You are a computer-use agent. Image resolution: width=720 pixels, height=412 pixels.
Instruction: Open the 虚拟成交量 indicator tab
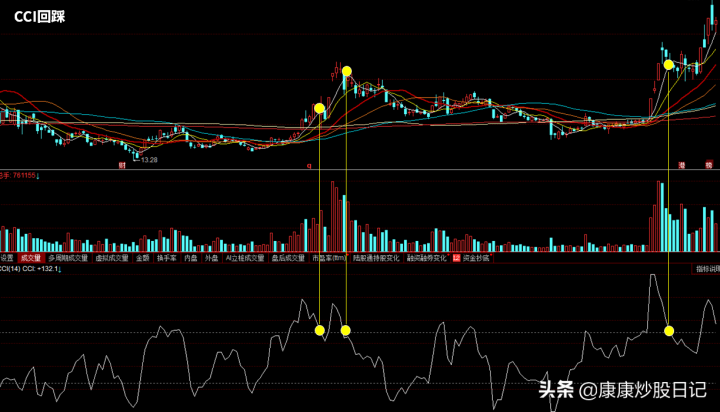tap(112, 257)
